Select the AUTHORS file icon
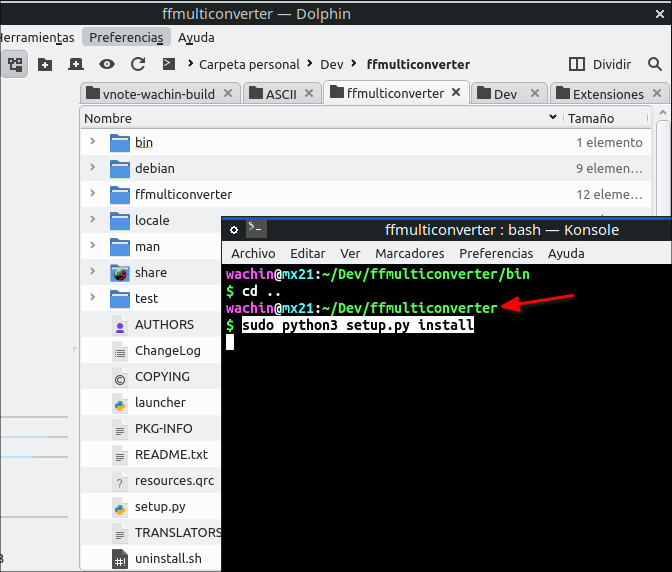 (120, 325)
